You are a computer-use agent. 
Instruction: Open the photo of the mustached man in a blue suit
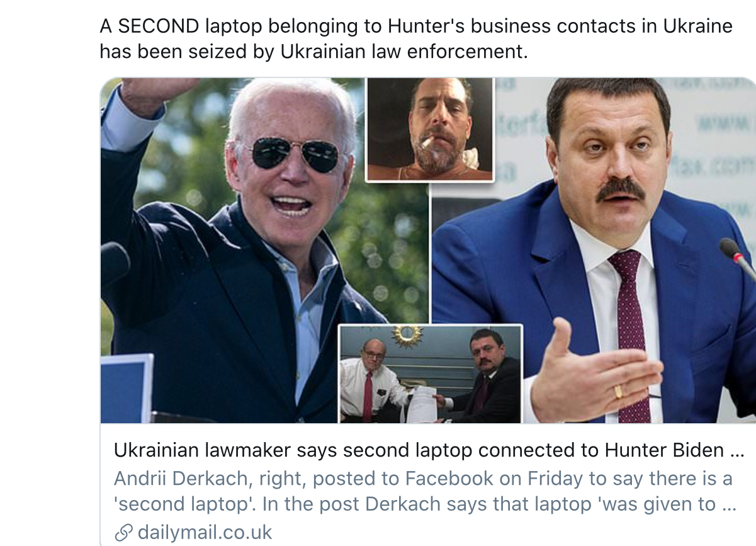pos(594,250)
